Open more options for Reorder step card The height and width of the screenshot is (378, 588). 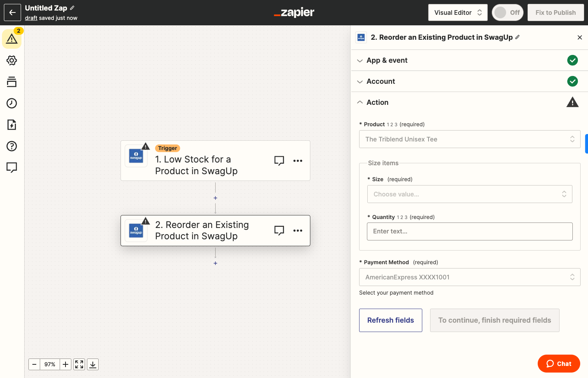click(298, 230)
